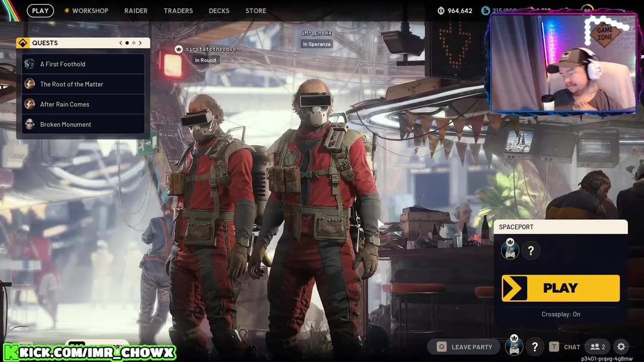The image size is (644, 362).
Task: Select player name sirstatetheobvo
Action: [211, 49]
